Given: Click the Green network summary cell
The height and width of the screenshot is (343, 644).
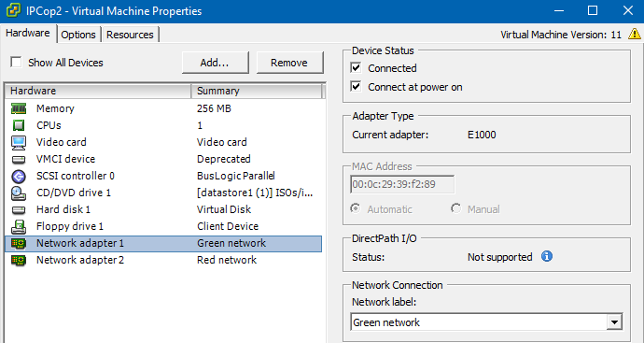Looking at the screenshot, I should click(231, 244).
